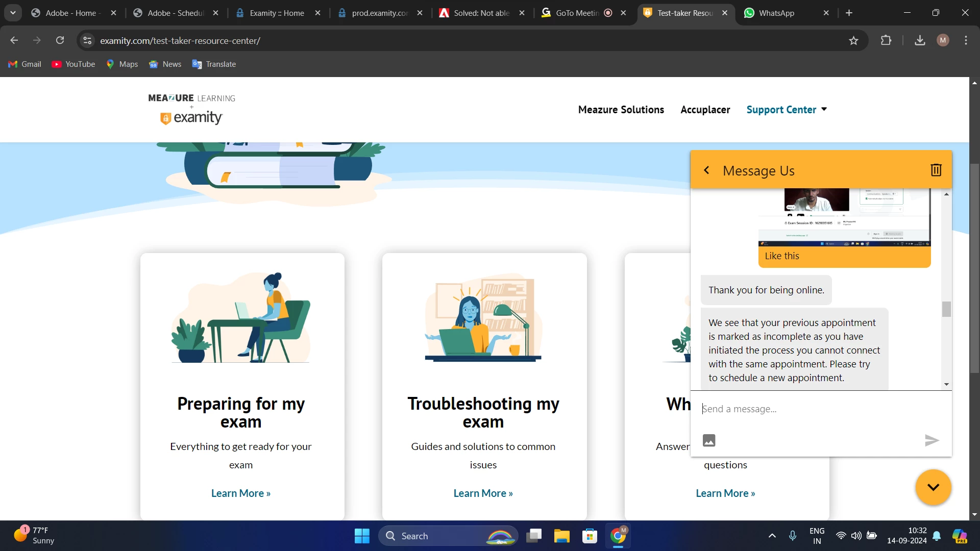Open File Explorer from taskbar
Image resolution: width=980 pixels, height=551 pixels.
(561, 536)
